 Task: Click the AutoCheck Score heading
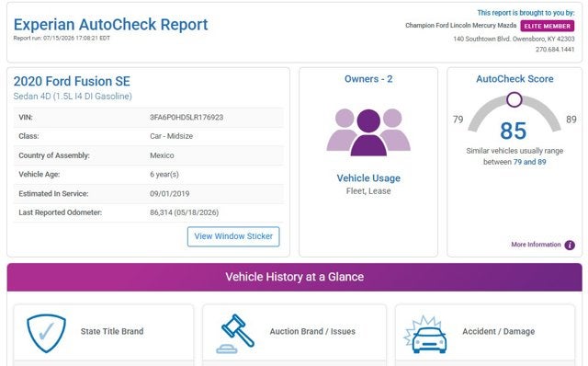514,79
